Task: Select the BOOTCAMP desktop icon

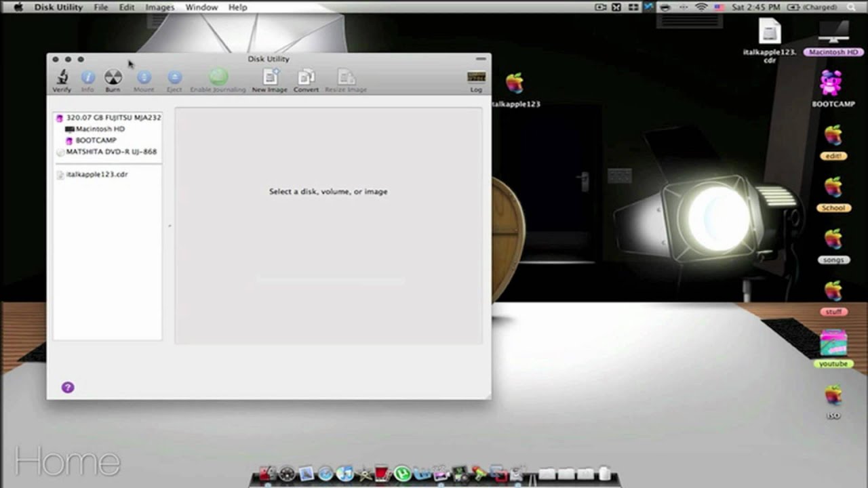Action: 833,89
